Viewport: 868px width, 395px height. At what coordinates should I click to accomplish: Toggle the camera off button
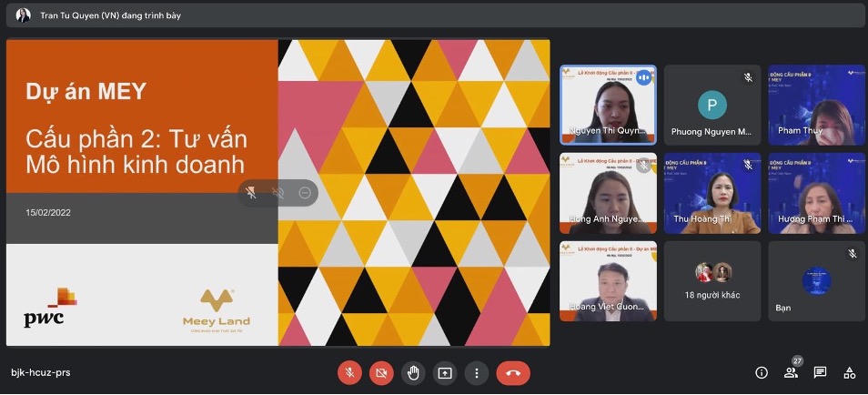[x=381, y=372]
